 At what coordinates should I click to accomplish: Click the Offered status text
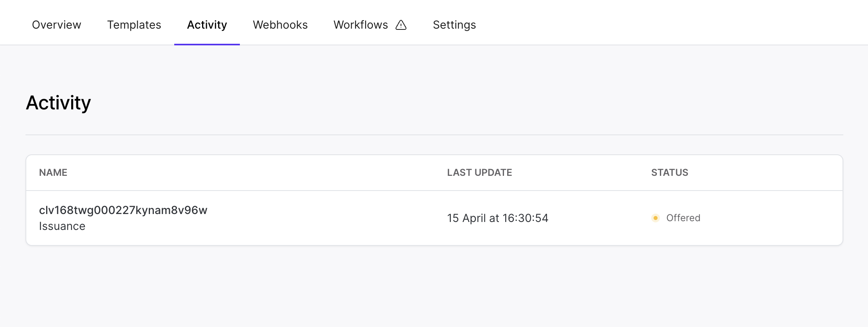pos(683,218)
